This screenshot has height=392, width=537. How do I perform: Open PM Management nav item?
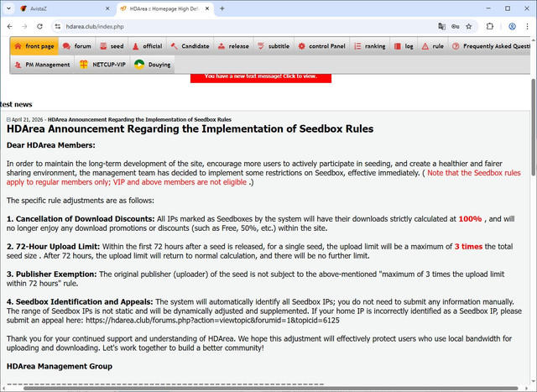43,65
